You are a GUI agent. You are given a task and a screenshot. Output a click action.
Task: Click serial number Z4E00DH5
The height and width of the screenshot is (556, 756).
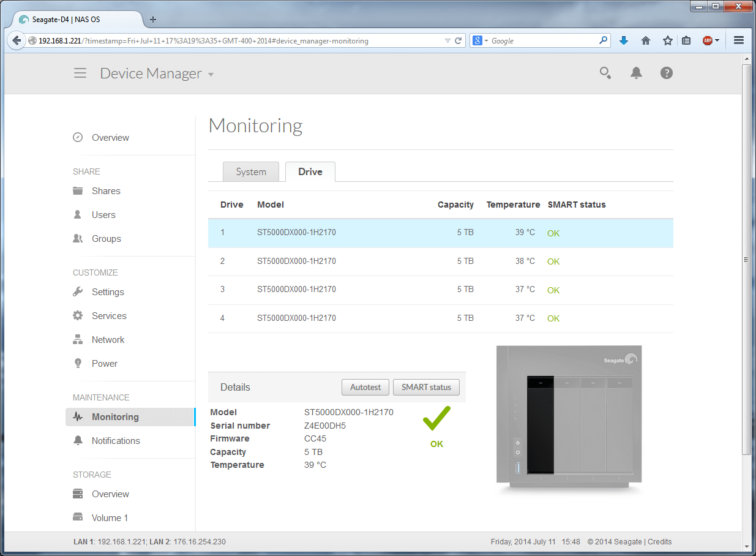(325, 426)
